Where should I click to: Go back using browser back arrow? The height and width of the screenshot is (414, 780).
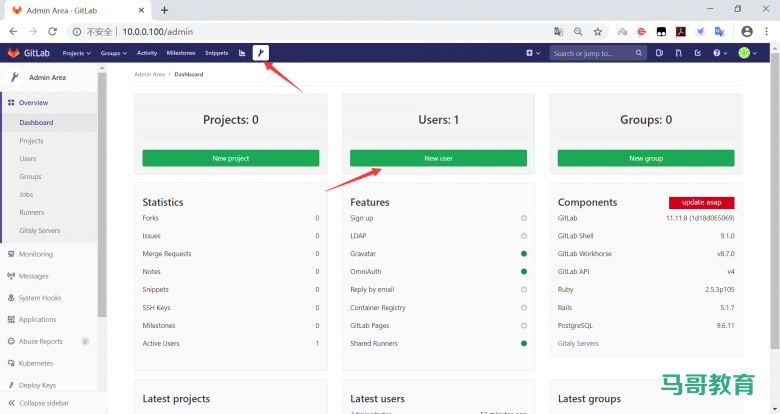point(13,31)
